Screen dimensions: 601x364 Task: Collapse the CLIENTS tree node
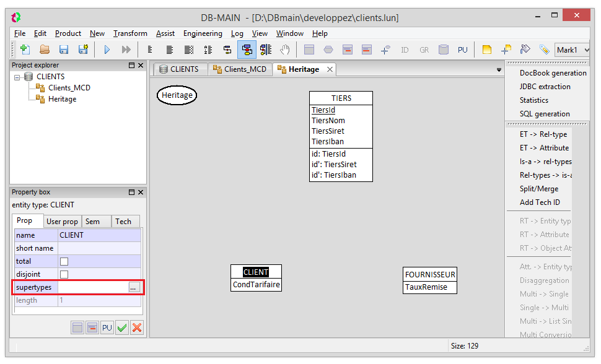pyautogui.click(x=17, y=77)
